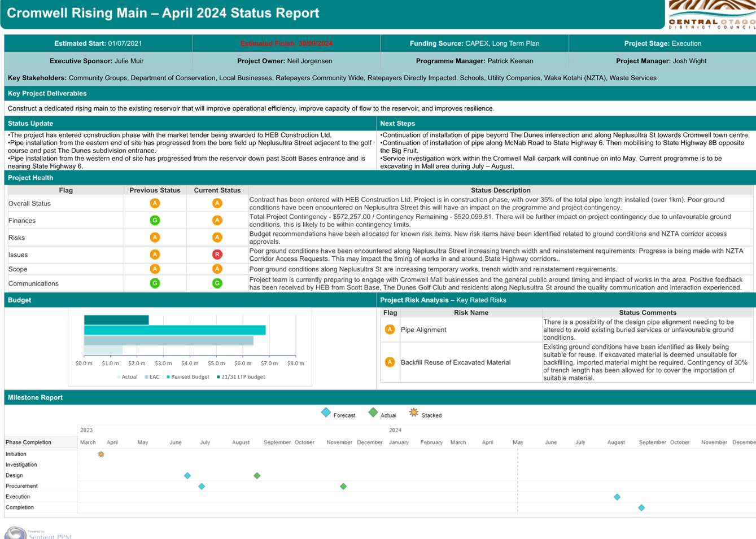Click the Actual chart bar

point(103,350)
